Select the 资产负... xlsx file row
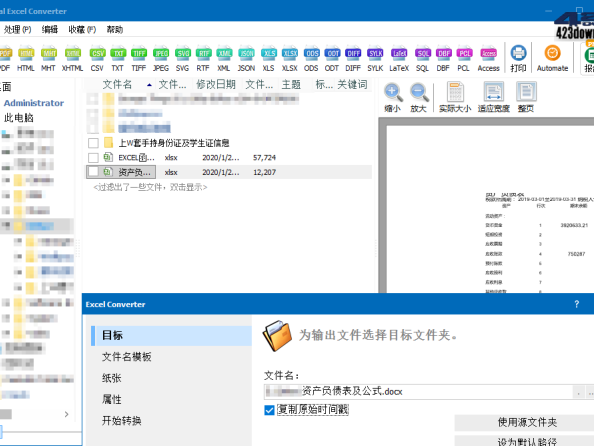 (x=229, y=172)
